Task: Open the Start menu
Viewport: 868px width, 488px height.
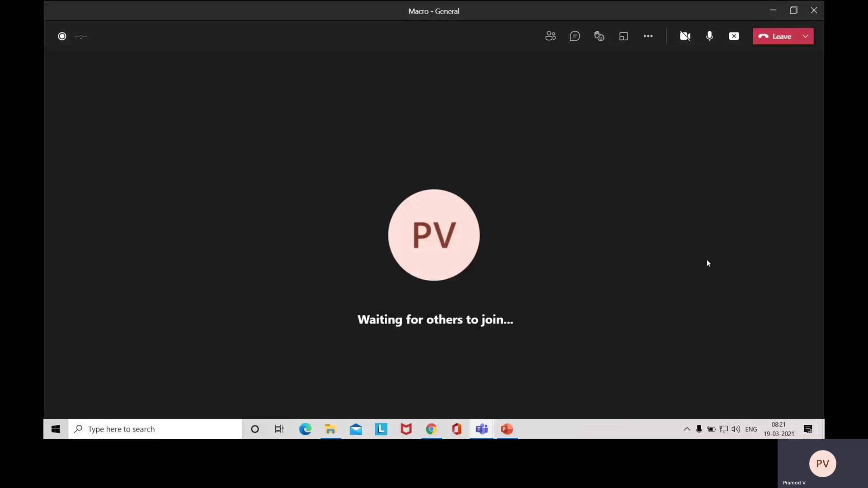Action: (x=55, y=429)
